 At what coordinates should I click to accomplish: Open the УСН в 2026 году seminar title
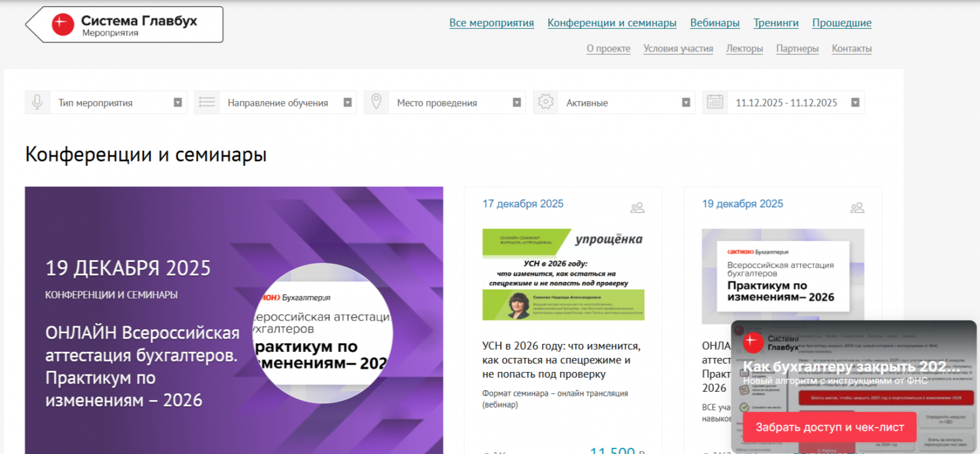coord(561,360)
